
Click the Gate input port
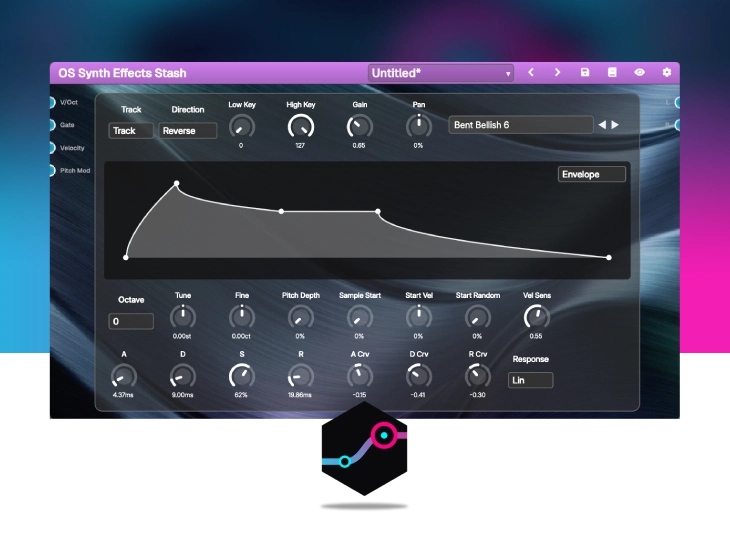coord(52,125)
